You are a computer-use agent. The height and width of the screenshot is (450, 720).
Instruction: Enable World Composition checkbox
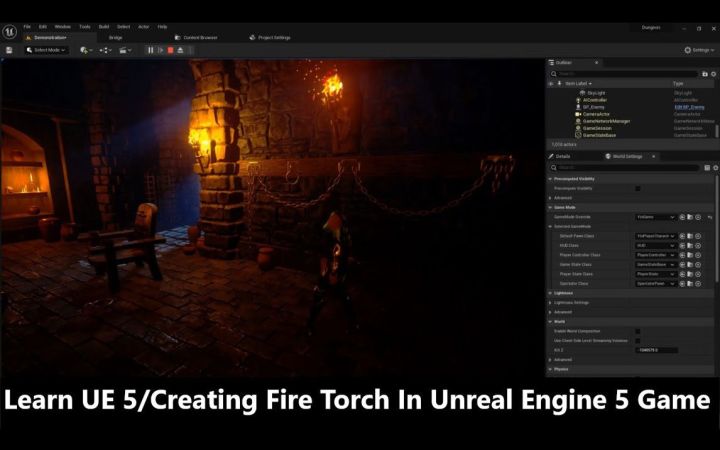point(637,331)
